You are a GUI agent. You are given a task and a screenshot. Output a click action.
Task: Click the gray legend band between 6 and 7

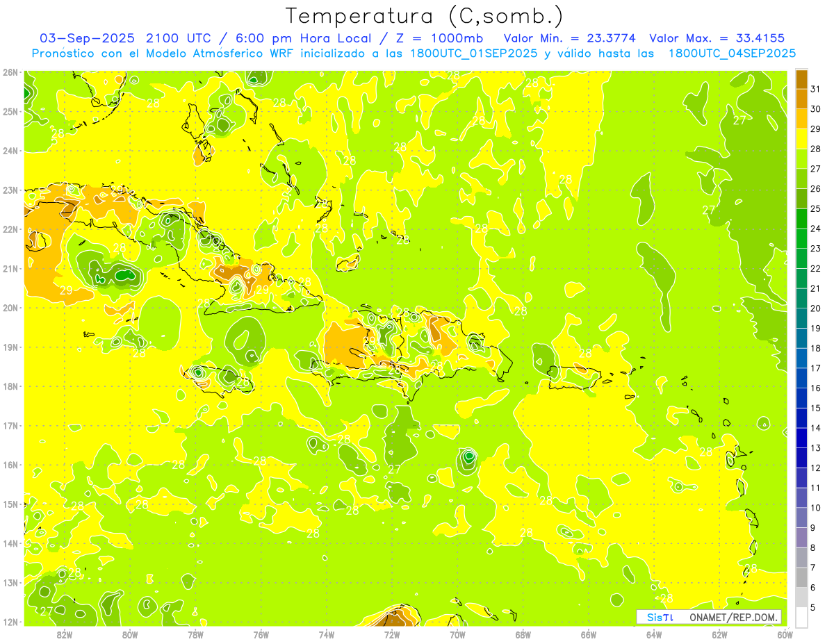[801, 577]
